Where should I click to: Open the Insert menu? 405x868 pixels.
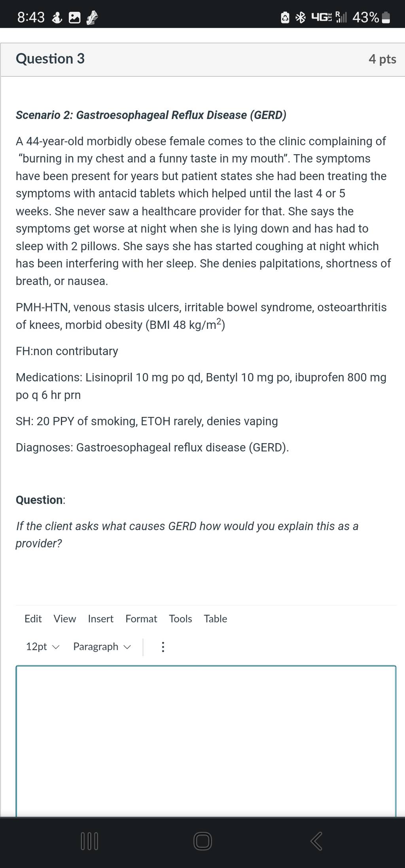[x=100, y=619]
